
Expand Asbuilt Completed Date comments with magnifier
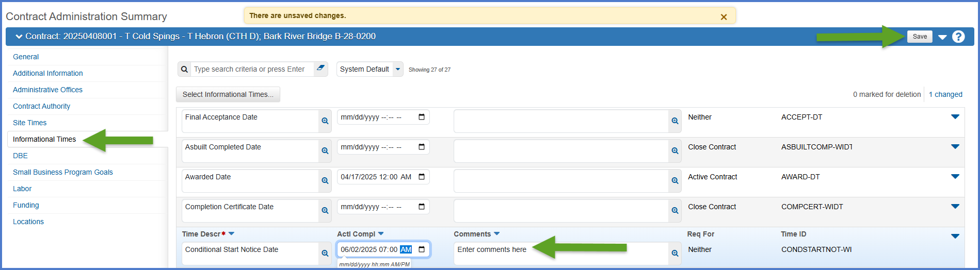click(x=674, y=151)
